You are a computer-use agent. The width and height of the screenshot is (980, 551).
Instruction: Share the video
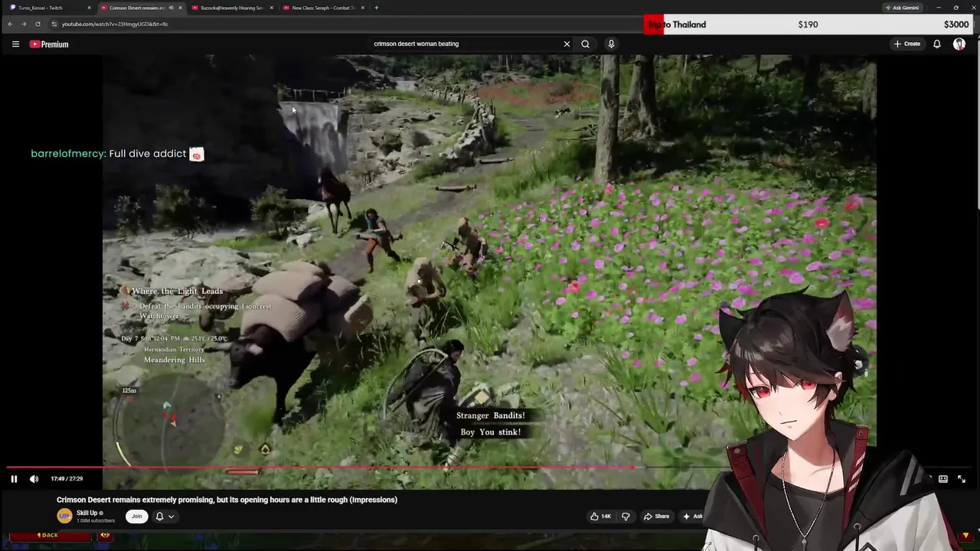(x=656, y=517)
